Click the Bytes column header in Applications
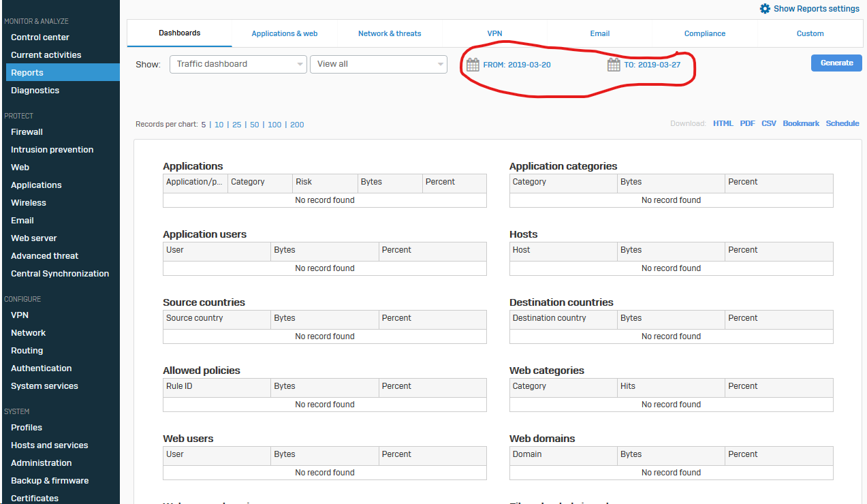Viewport: 867px width, 504px height. [371, 182]
